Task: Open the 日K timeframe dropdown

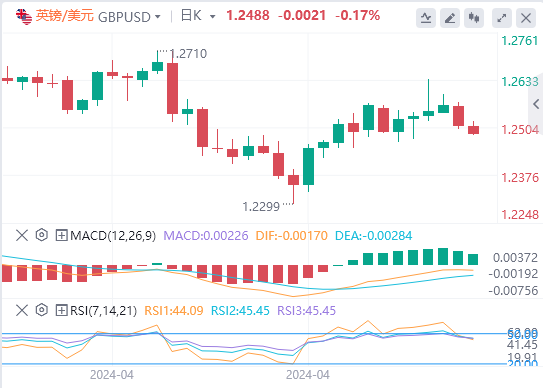Action: pos(198,16)
